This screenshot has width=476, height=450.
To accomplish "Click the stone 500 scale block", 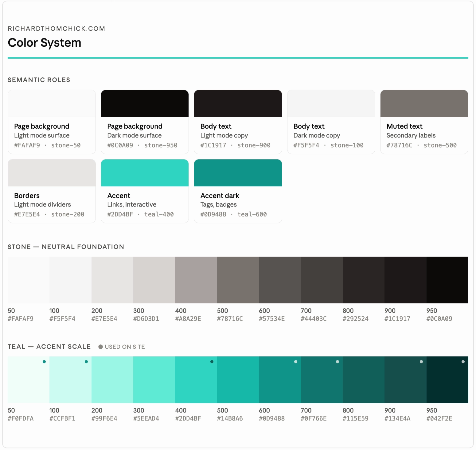I will click(238, 280).
